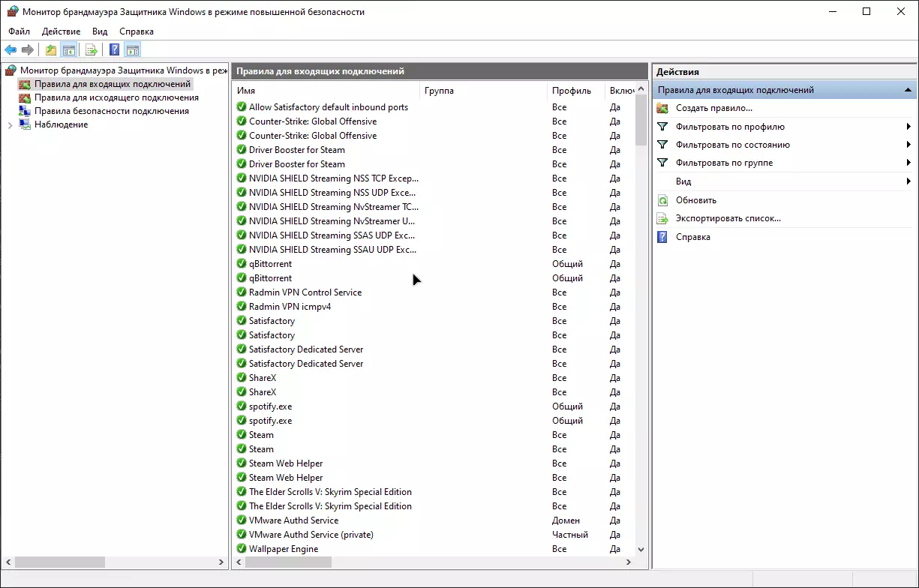Image resolution: width=919 pixels, height=588 pixels.
Task: Expand the Наблюдение tree node
Action: 10,124
